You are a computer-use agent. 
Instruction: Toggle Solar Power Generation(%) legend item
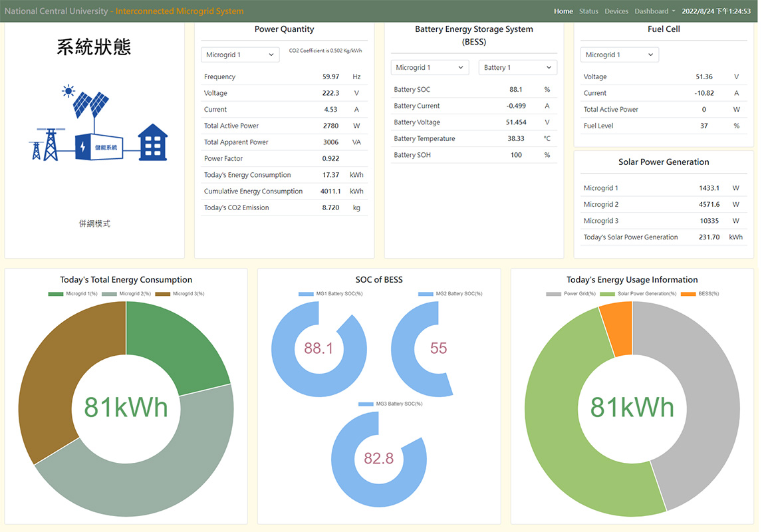(639, 293)
